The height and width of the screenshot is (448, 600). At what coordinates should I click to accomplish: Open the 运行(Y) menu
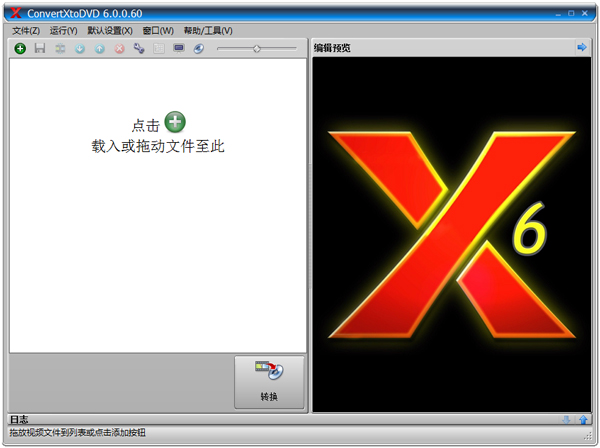coord(63,31)
